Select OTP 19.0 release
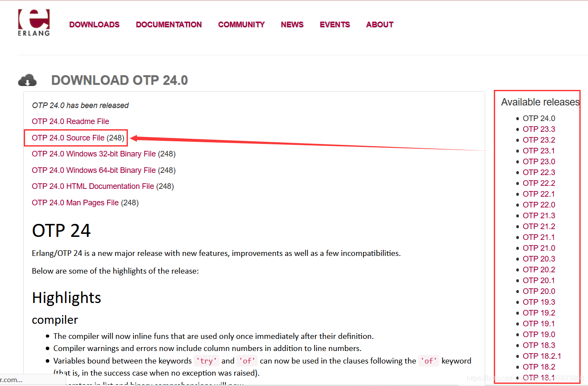This screenshot has width=588, height=386. (x=539, y=335)
